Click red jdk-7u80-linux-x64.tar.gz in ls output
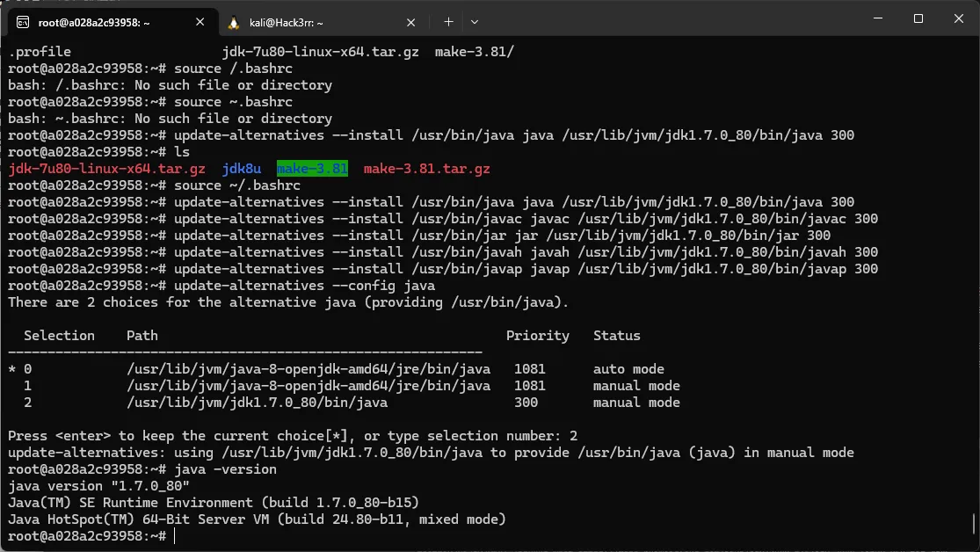This screenshot has height=552, width=980. click(x=107, y=169)
